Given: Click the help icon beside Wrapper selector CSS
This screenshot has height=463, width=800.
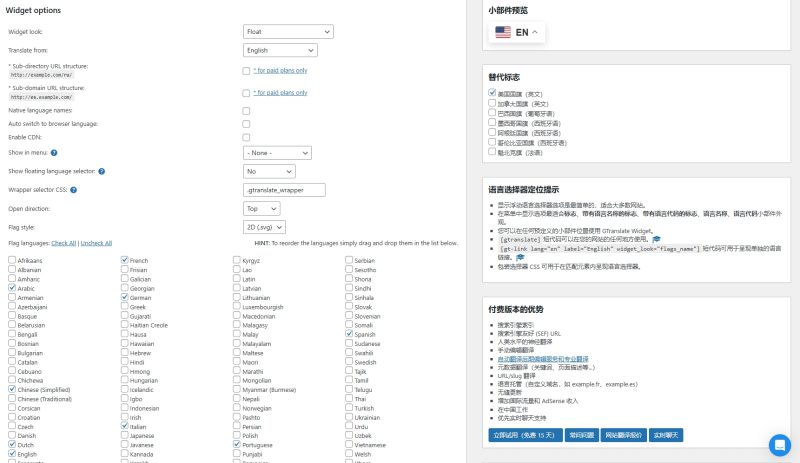Looking at the screenshot, I should pyautogui.click(x=73, y=190).
